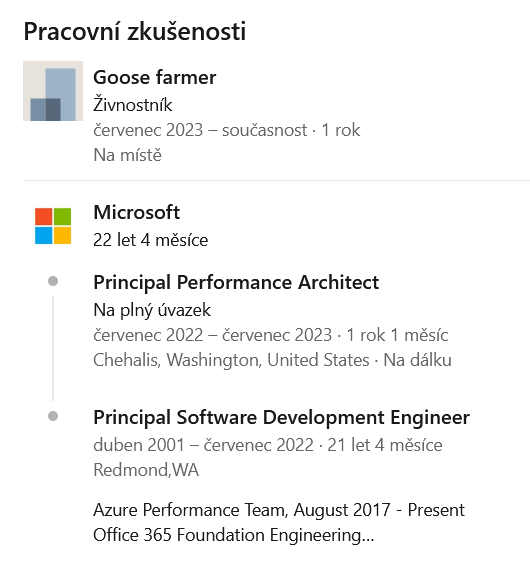The width and height of the screenshot is (530, 575).
Task: Click the Chehalis, Washington, United States location
Action: pyautogui.click(x=231, y=360)
